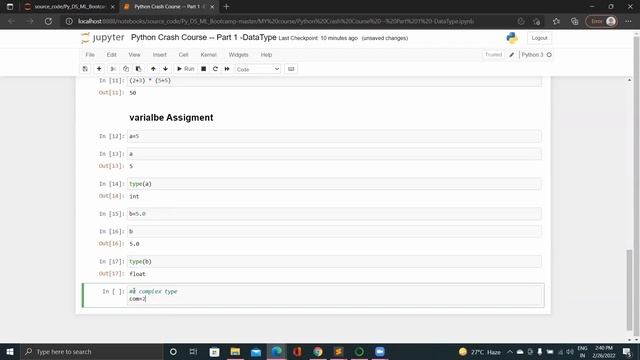The image size is (640, 360).
Task: Select the cell containing a=5
Action: coord(334,136)
